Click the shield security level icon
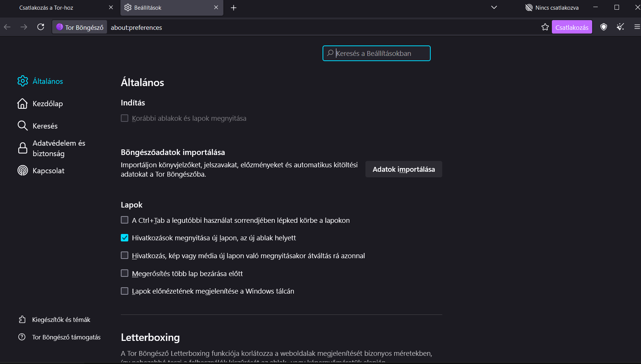The height and width of the screenshot is (364, 641). pos(603,27)
